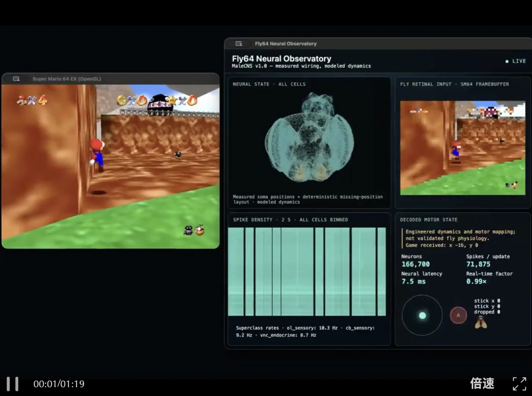This screenshot has width=532, height=396.
Task: Click the fly brain point cloud visualization
Action: coord(309,138)
